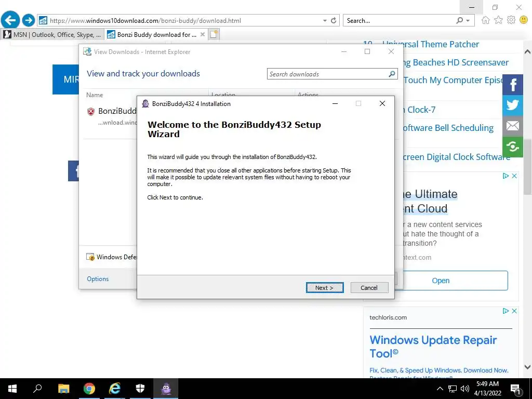The height and width of the screenshot is (399, 532).
Task: Open a new browser tab
Action: 214,34
